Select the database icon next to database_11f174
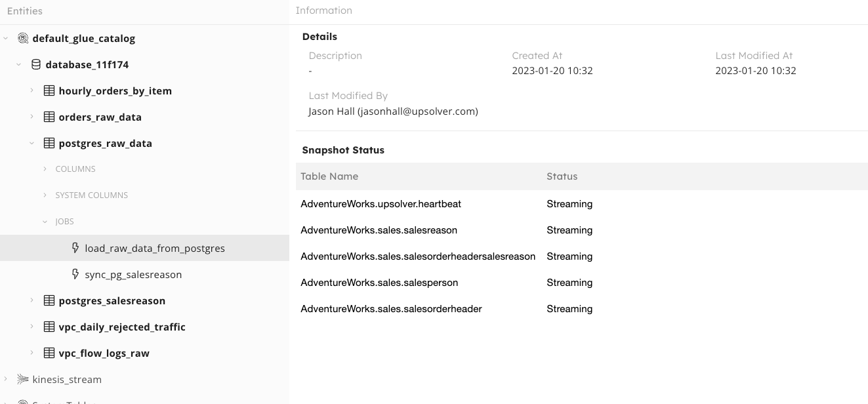This screenshot has width=868, height=404. tap(36, 64)
